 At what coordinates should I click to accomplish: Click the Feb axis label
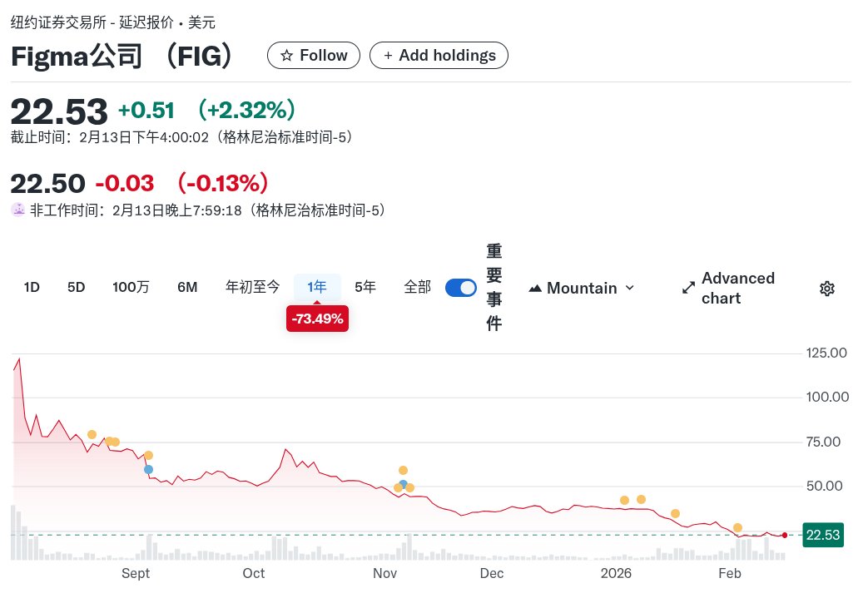(x=730, y=573)
